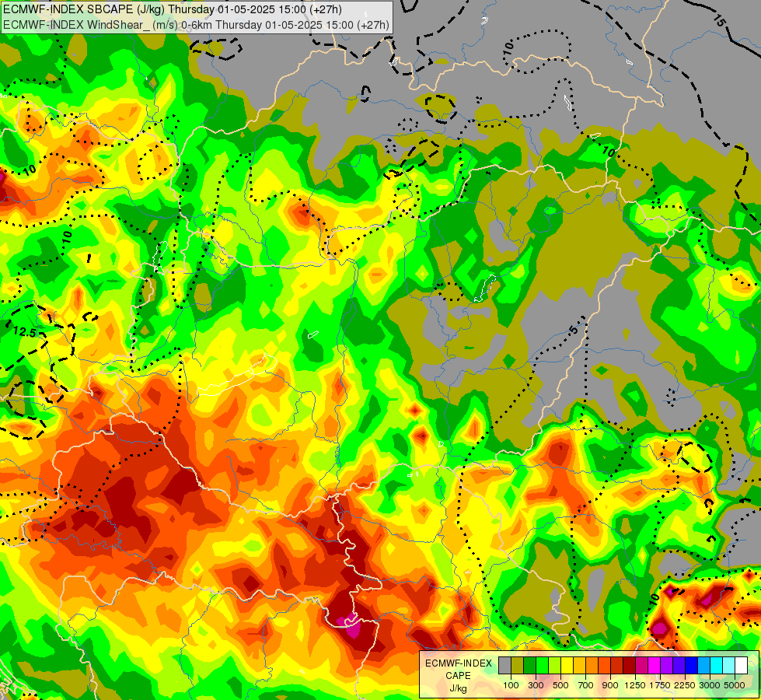The image size is (761, 700).
Task: Click the CAPE label in legend
Action: pyautogui.click(x=458, y=676)
